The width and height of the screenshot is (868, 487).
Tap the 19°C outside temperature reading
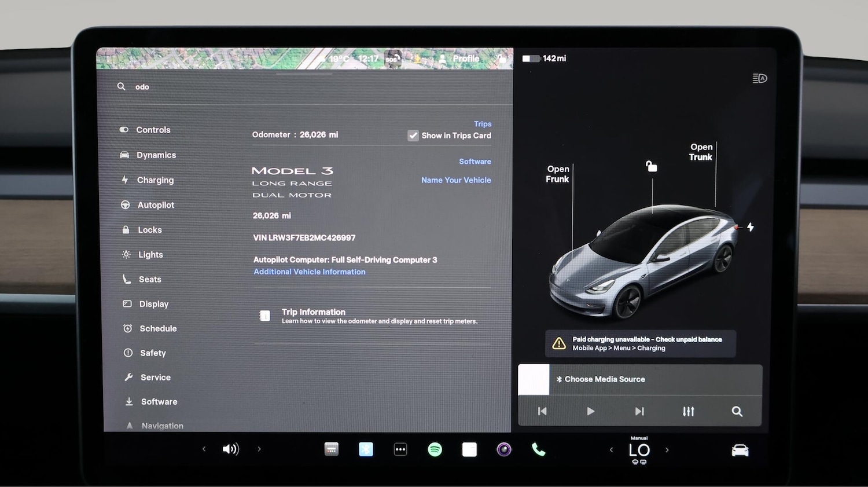[339, 58]
